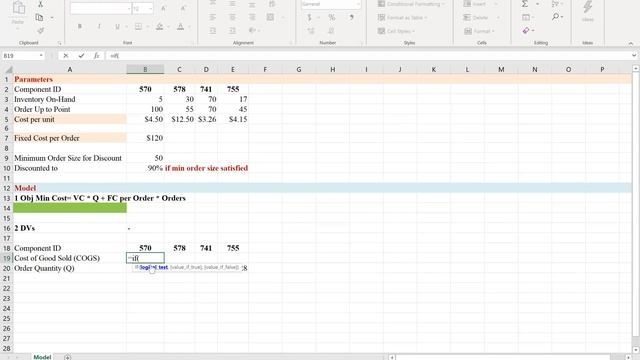
Task: Click the Ideas lightning icon
Action: pos(588,7)
